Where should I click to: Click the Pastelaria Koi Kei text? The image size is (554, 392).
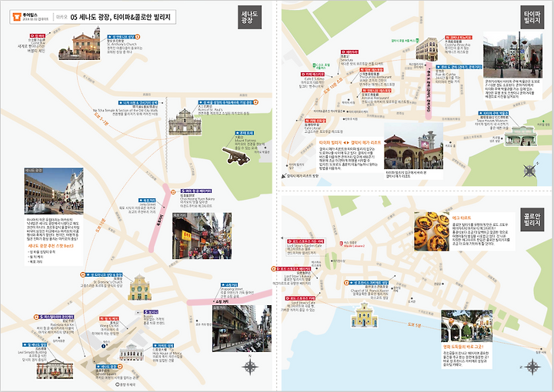point(62,325)
